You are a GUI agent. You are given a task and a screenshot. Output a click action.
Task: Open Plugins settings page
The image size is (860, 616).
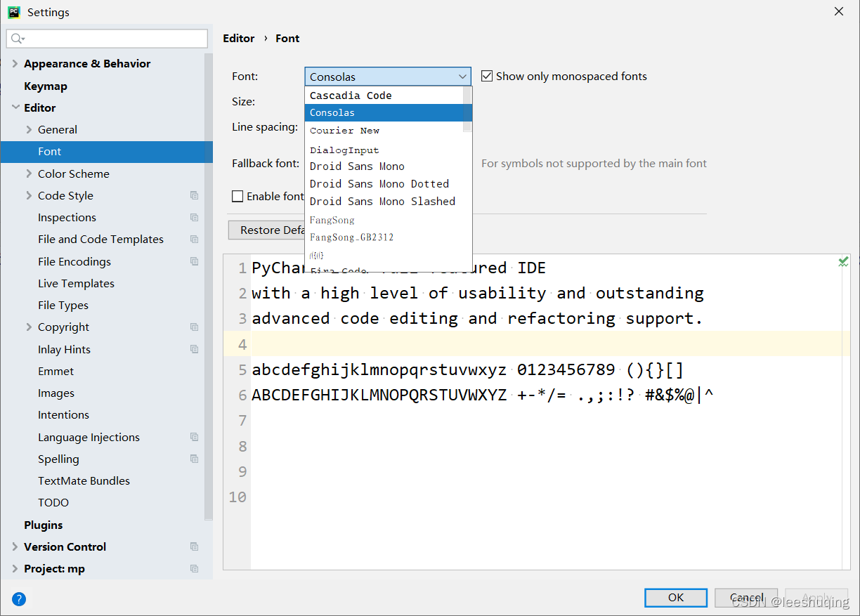[44, 525]
